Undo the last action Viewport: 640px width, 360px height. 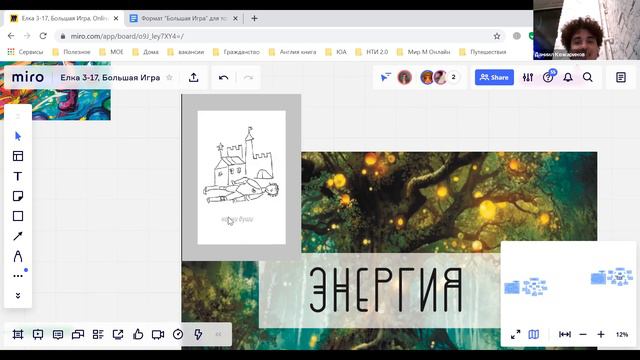(x=223, y=78)
